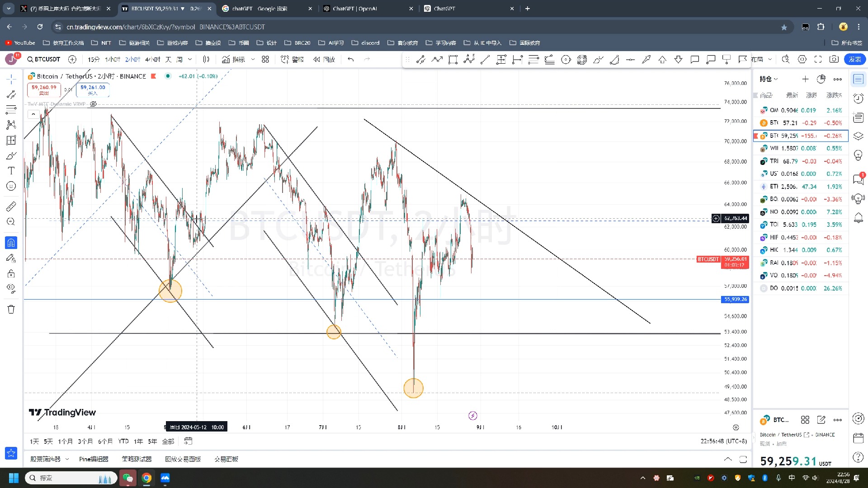
Task: Select the ruler measure tool
Action: (x=11, y=206)
